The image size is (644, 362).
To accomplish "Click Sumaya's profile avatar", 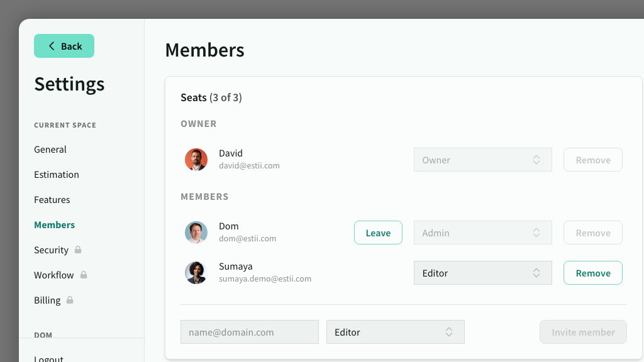I will coord(196,273).
